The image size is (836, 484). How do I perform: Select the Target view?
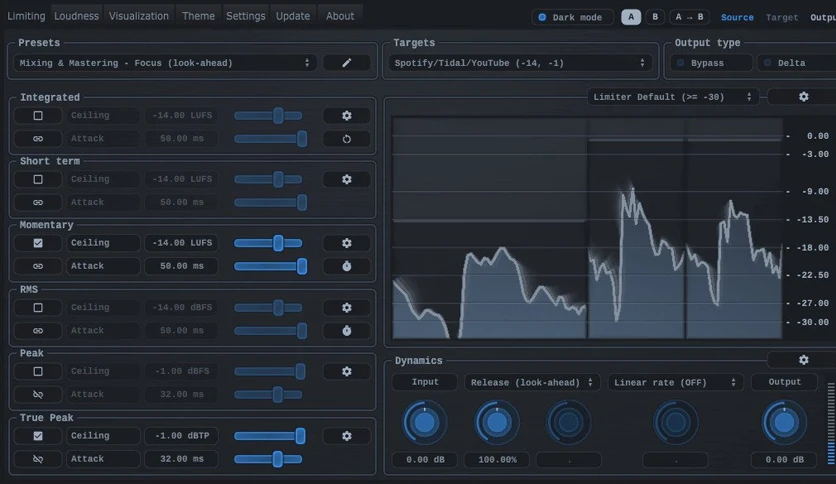point(782,18)
